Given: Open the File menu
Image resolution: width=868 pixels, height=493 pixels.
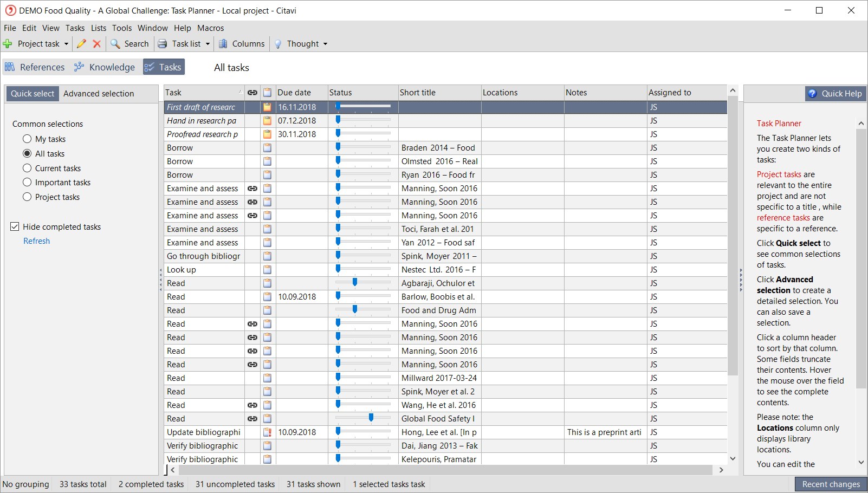Looking at the screenshot, I should (10, 28).
